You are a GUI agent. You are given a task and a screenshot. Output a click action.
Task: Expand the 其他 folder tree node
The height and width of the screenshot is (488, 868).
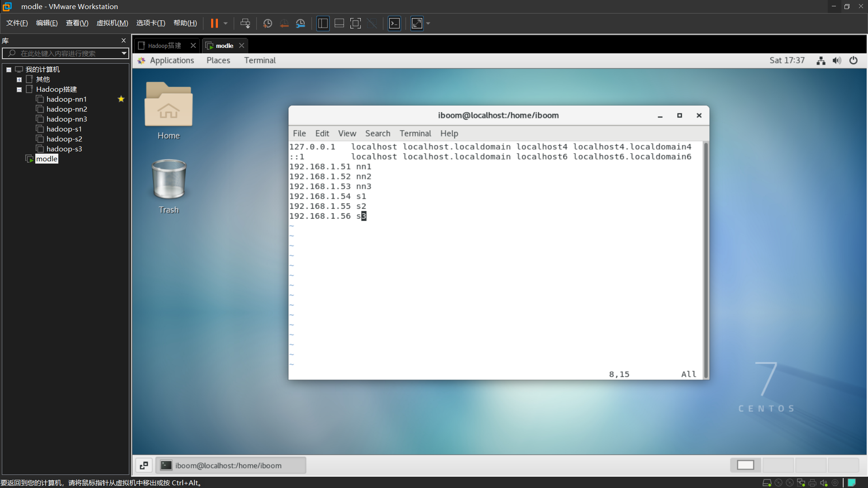19,80
